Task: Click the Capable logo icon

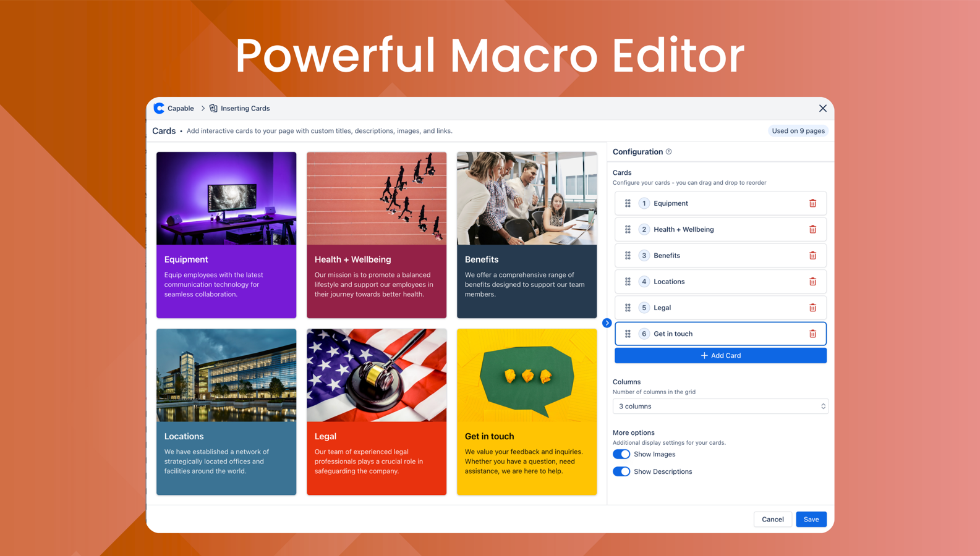Action: tap(159, 108)
